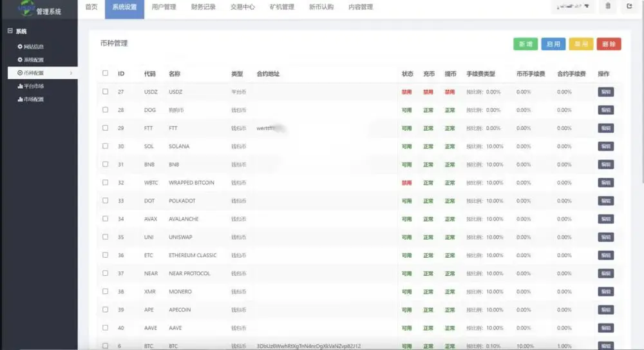Check the box for MONERO row
The image size is (644, 350).
tap(105, 291)
